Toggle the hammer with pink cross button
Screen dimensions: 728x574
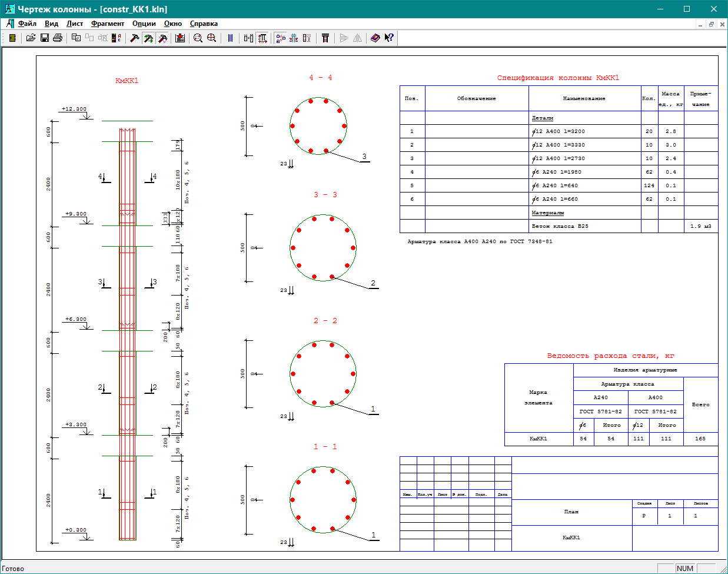[163, 38]
